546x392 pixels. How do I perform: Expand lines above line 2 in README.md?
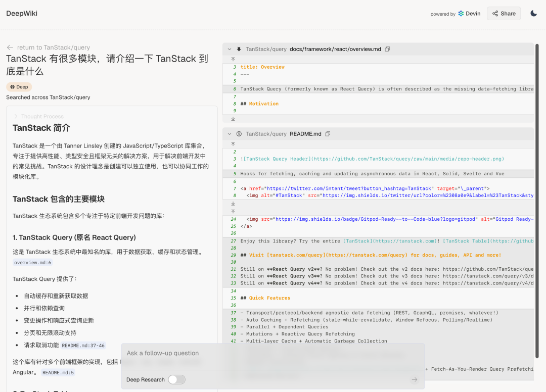click(x=233, y=144)
